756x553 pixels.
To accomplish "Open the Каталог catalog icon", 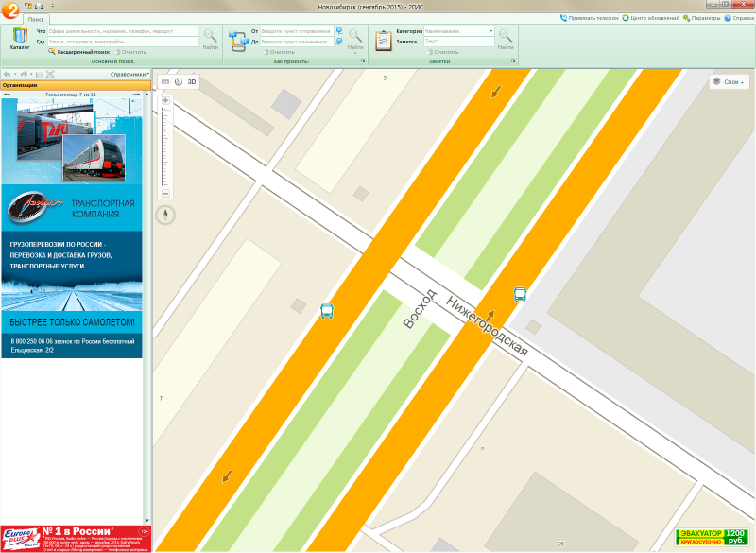I will tap(19, 38).
